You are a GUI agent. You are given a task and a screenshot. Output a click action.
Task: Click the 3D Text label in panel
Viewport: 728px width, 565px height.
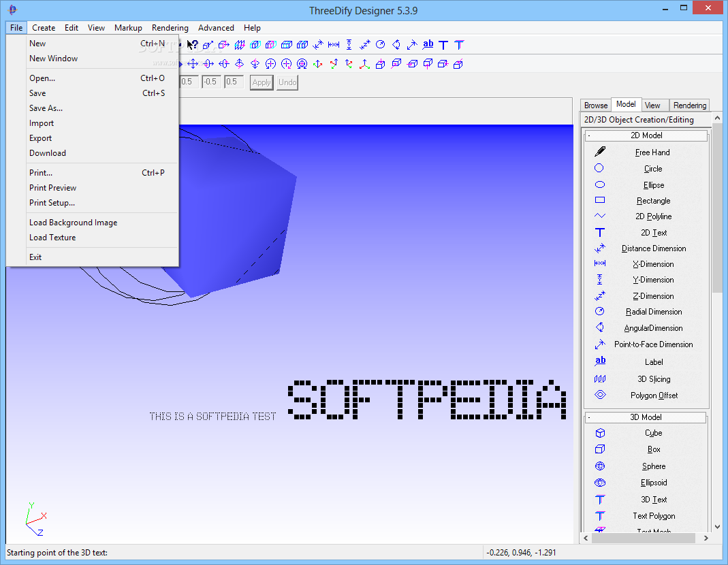pyautogui.click(x=654, y=500)
